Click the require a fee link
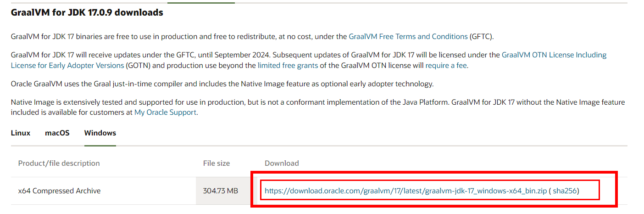This screenshot has height=214, width=644. 446,65
